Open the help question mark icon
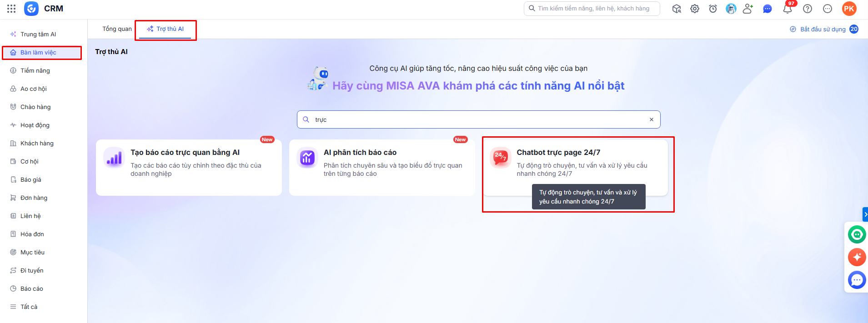Image resolution: width=868 pixels, height=323 pixels. click(808, 9)
